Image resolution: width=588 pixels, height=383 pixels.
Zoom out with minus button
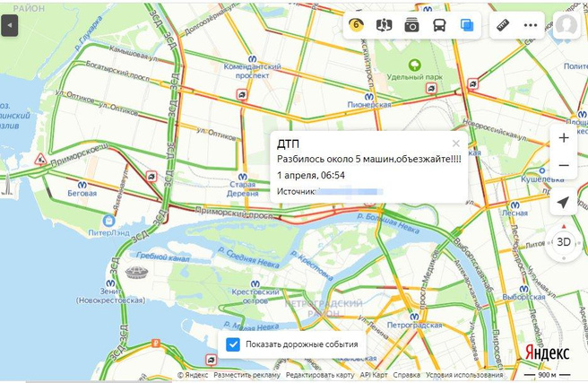(564, 165)
